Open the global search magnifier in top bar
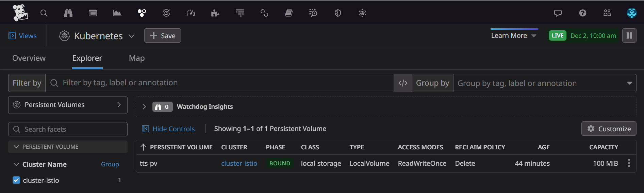This screenshot has width=644, height=193. point(44,13)
